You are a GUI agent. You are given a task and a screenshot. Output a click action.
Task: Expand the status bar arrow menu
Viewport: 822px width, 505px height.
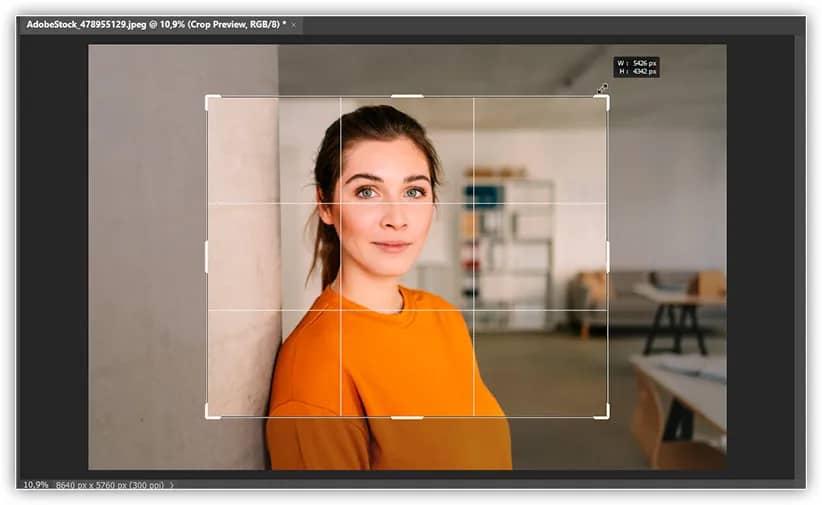click(172, 485)
